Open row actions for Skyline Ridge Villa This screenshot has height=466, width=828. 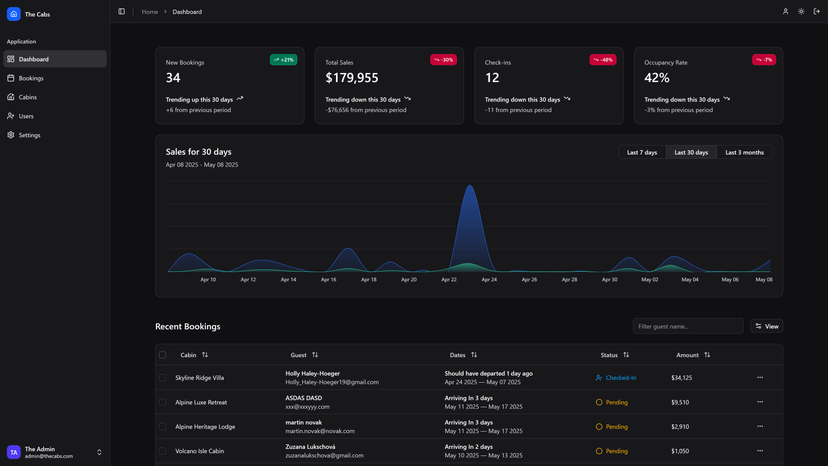click(760, 378)
